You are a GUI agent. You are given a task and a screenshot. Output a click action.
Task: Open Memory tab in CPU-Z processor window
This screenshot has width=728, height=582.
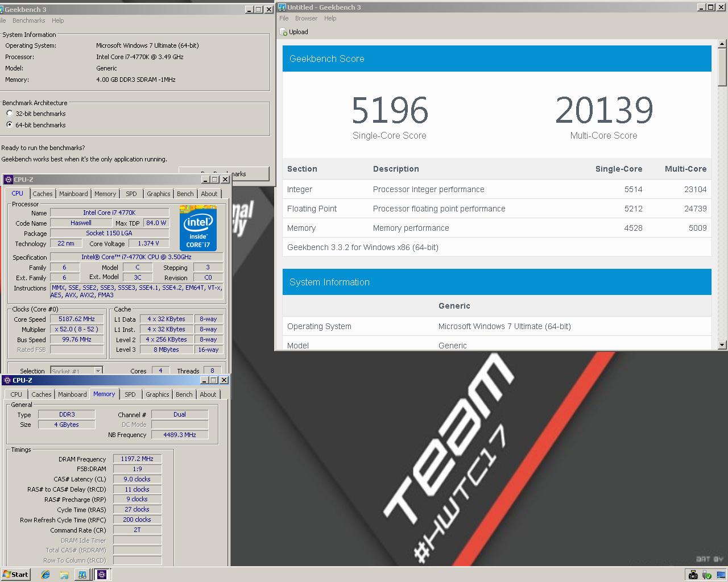coord(105,194)
